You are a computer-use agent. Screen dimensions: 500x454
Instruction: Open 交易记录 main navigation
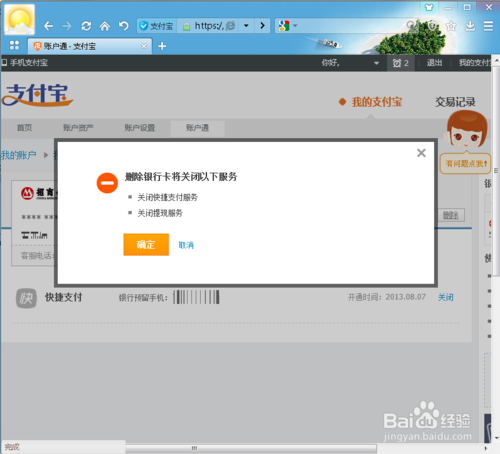[455, 102]
